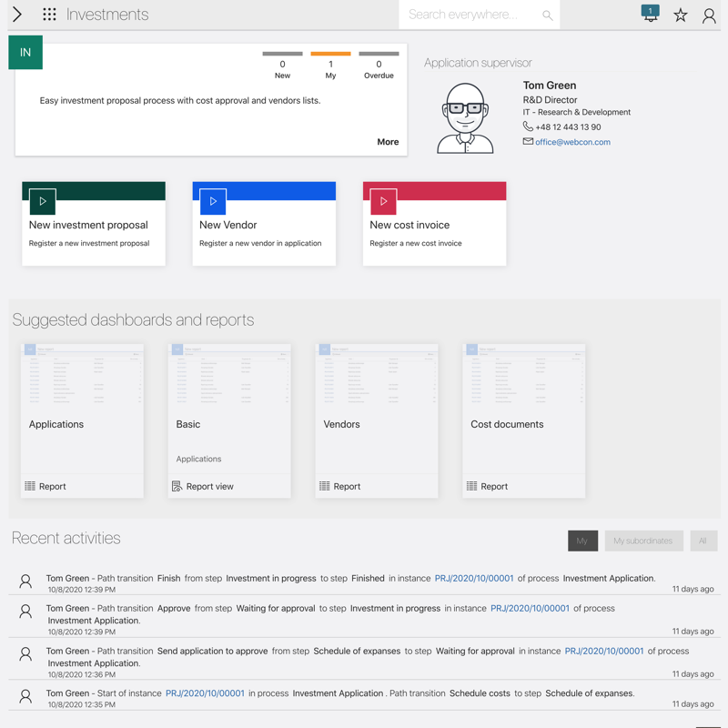Image resolution: width=728 pixels, height=728 pixels.
Task: Open favorites star icon
Action: coord(680,15)
